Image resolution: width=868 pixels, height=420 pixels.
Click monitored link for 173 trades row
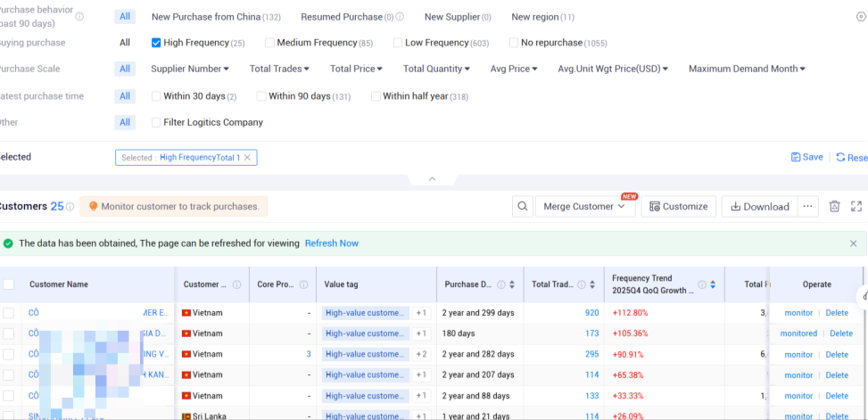798,334
